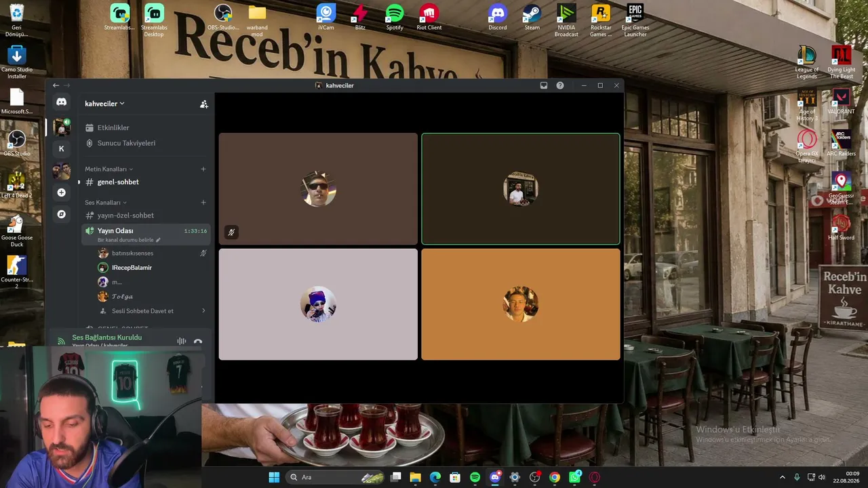This screenshot has height=488, width=868.
Task: Collapse the Metin Kanalları category
Action: click(108, 169)
